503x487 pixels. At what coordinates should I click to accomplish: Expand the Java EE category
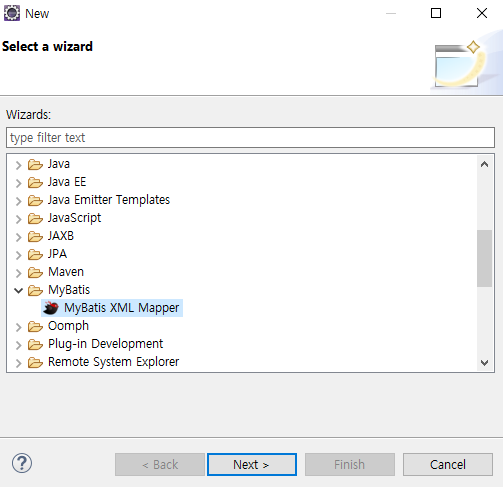pyautogui.click(x=19, y=183)
